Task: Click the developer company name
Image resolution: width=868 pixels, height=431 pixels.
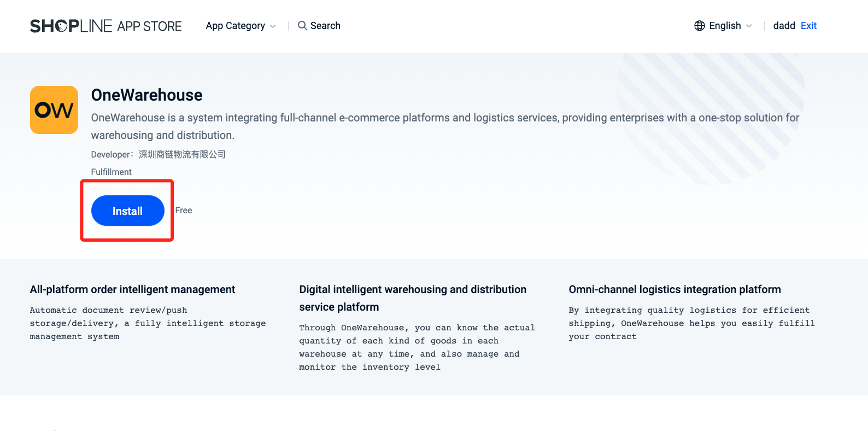Action: pos(182,154)
